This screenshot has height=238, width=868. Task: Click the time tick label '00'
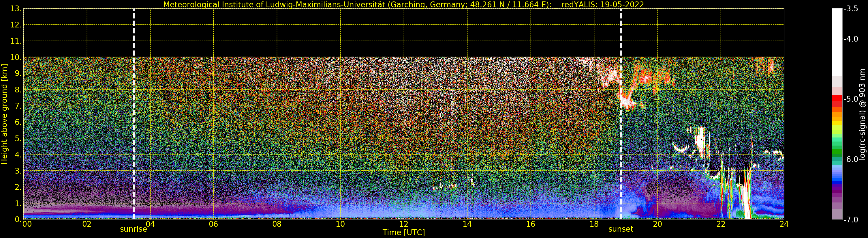click(27, 224)
